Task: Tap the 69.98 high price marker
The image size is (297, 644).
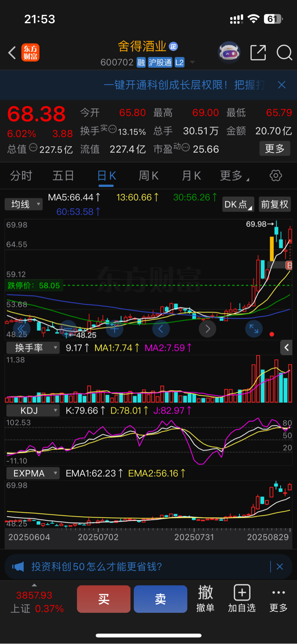Action: [x=260, y=224]
